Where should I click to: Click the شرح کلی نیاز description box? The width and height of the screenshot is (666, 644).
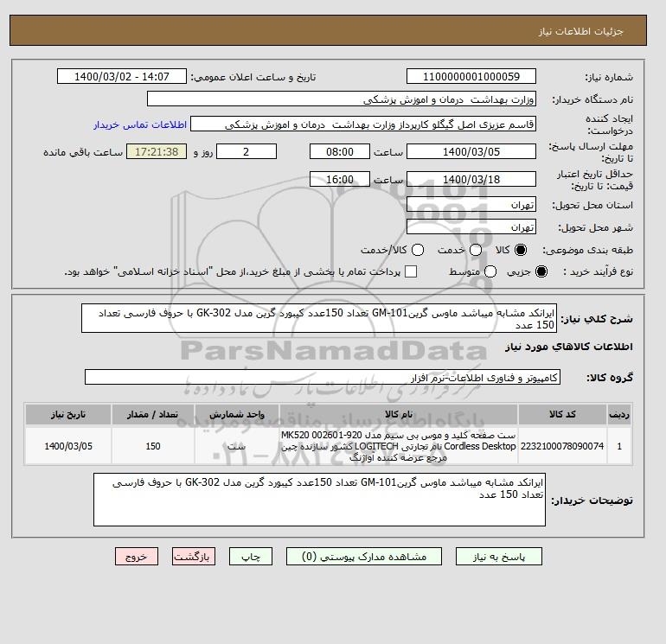pyautogui.click(x=319, y=318)
